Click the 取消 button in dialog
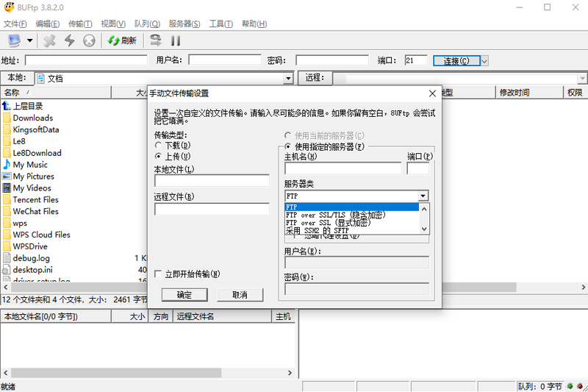The width and height of the screenshot is (588, 392). pos(240,295)
